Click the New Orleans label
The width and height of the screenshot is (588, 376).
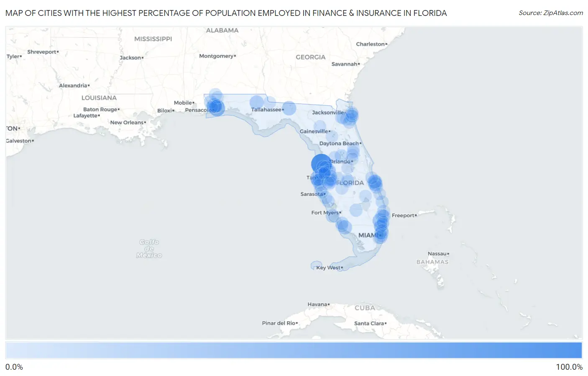point(127,123)
